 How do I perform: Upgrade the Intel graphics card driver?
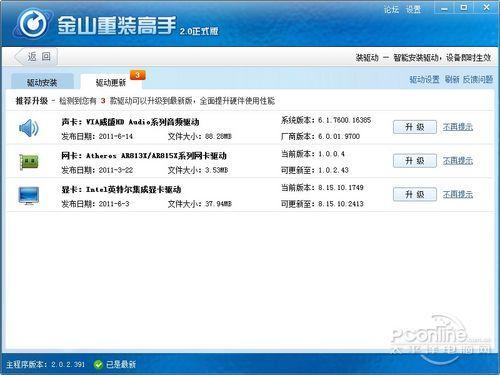(x=415, y=194)
